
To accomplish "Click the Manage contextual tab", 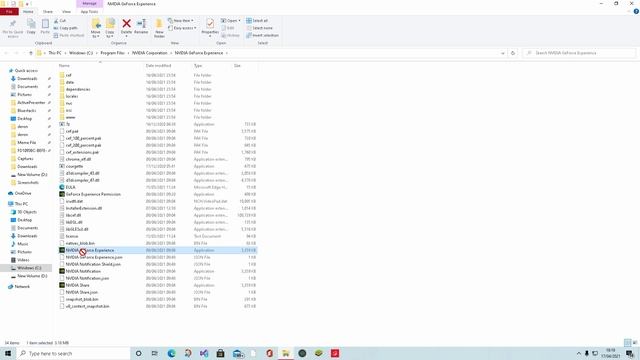I will (x=89, y=4).
